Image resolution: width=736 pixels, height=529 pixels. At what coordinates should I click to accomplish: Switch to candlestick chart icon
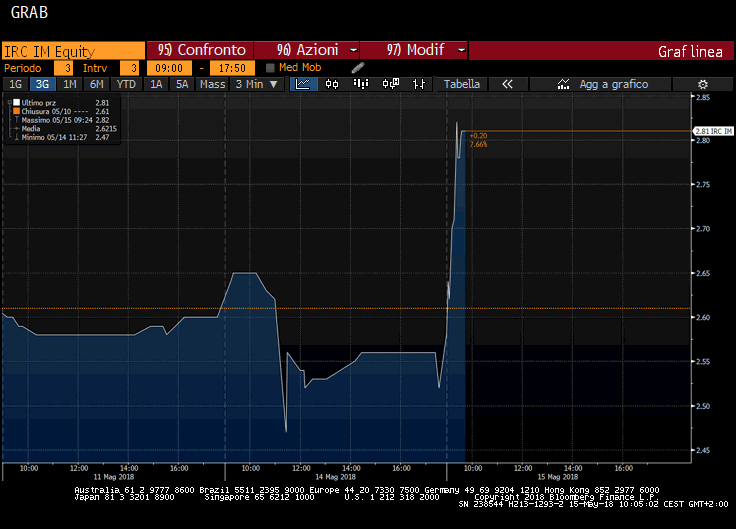click(332, 84)
